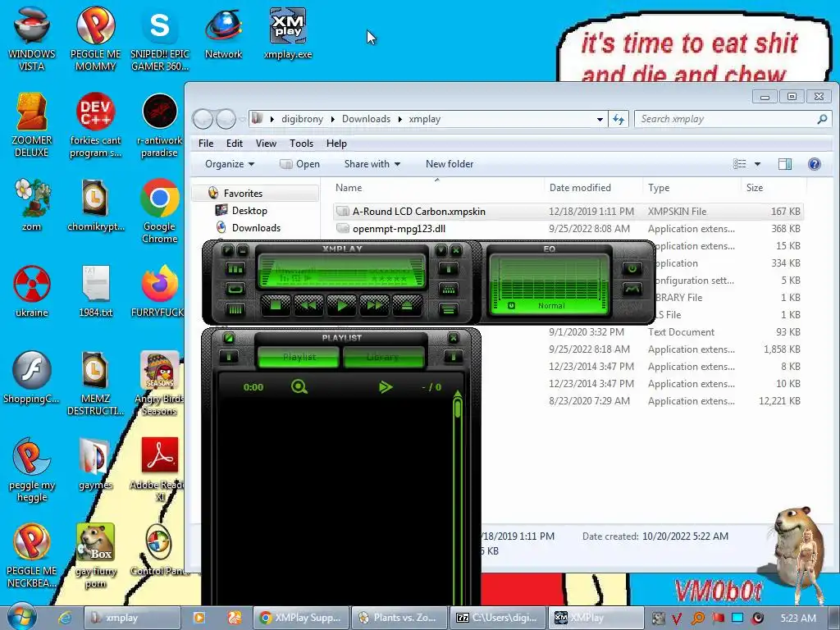Click the Plants vs. Zo... taskbar button

tap(400, 618)
